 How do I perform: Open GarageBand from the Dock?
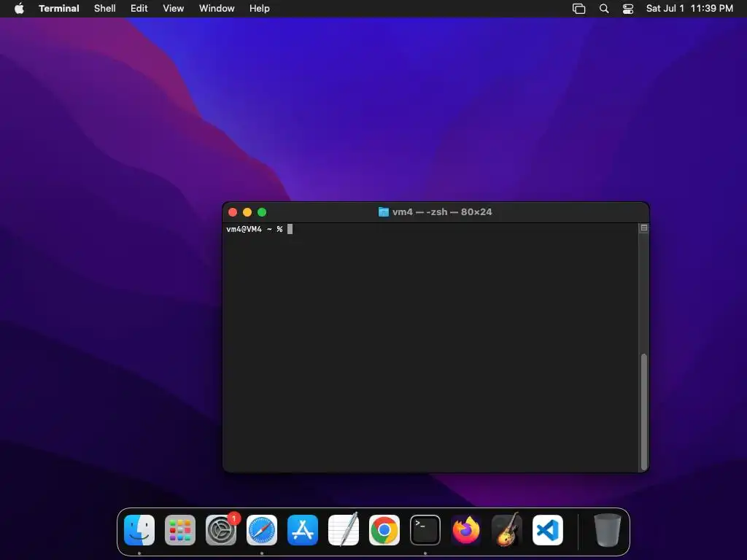[x=507, y=530]
